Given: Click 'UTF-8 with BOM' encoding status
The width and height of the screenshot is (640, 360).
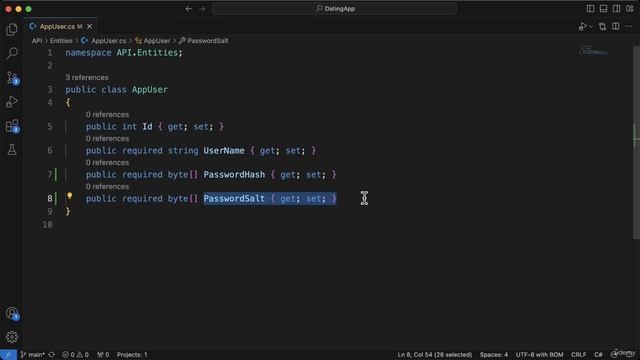Looking at the screenshot, I should 539,355.
